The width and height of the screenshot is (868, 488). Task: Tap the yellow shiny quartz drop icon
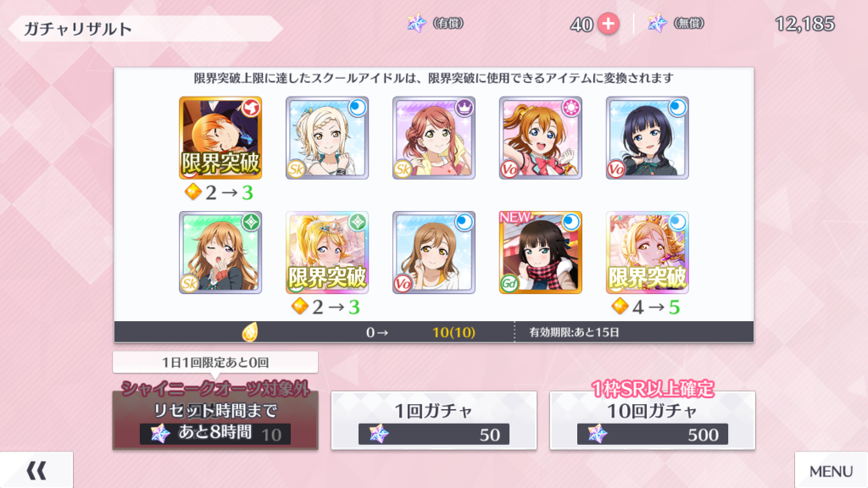tap(250, 332)
